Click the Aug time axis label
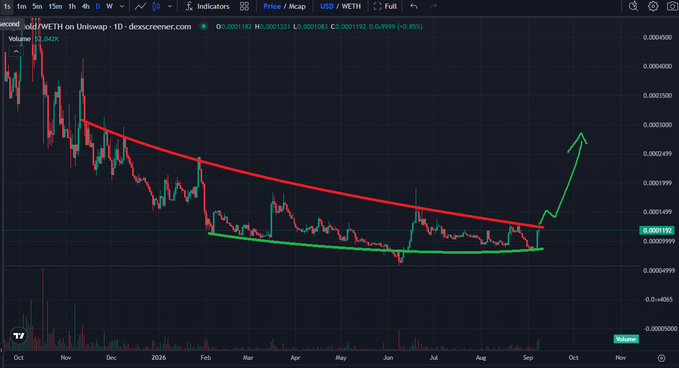 coord(481,358)
